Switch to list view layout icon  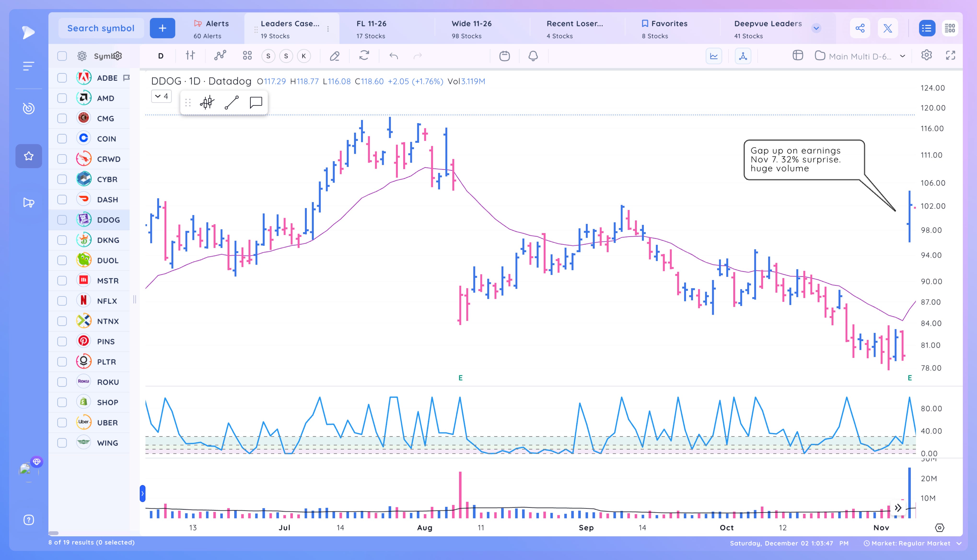pyautogui.click(x=927, y=28)
